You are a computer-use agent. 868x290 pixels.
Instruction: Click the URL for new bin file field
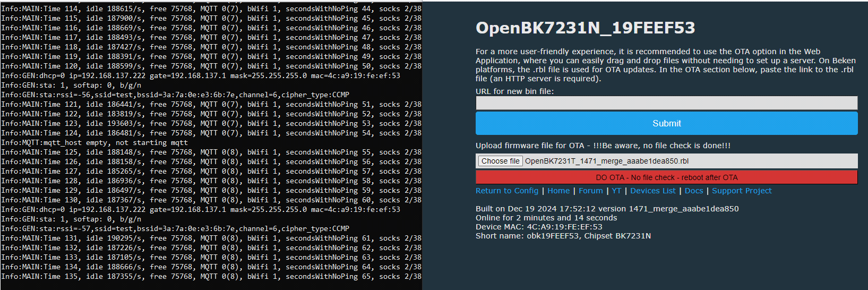click(666, 103)
